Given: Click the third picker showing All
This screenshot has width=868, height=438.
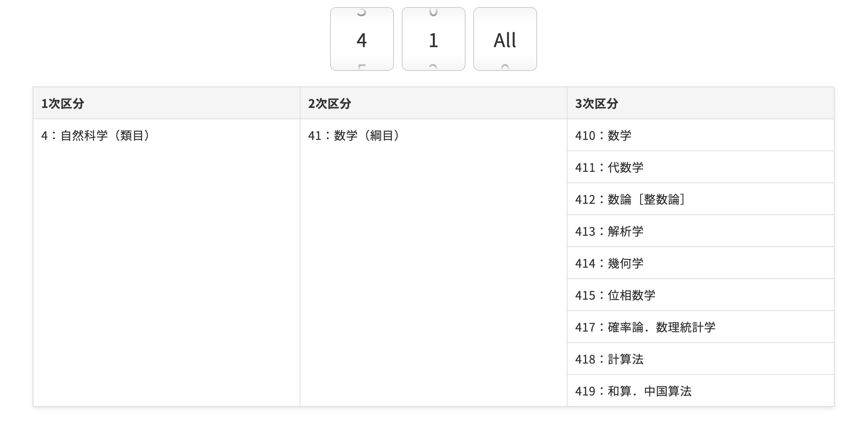Looking at the screenshot, I should [x=505, y=40].
